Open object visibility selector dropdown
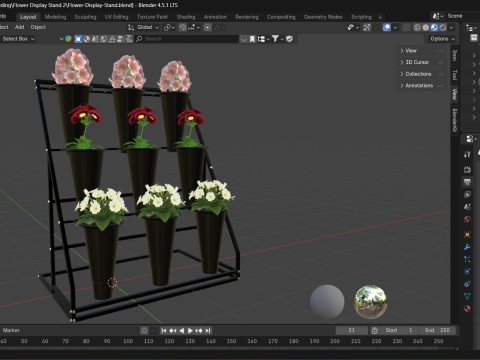Screen dimensions: 480x360 click(x=352, y=27)
